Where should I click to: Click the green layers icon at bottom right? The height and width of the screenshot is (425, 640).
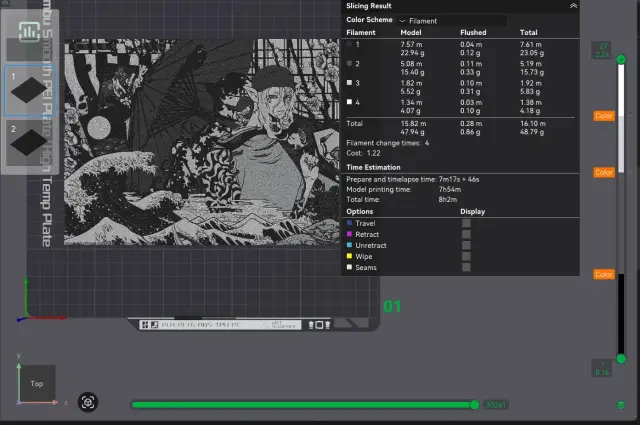click(621, 405)
